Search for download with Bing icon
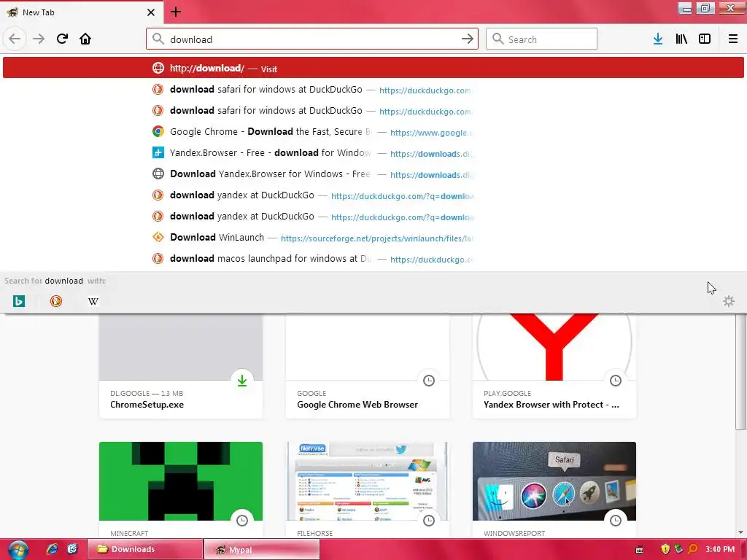The height and width of the screenshot is (560, 747). coord(19,301)
